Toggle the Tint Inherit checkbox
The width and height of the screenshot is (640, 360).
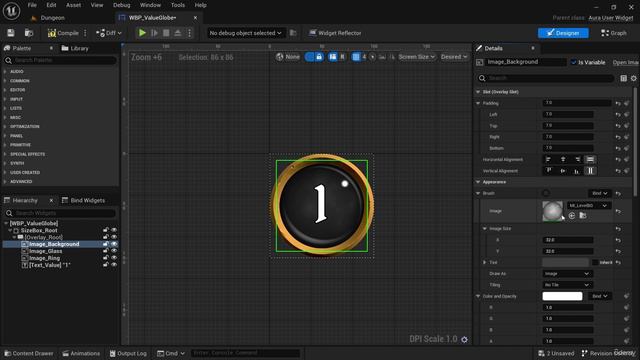click(595, 262)
